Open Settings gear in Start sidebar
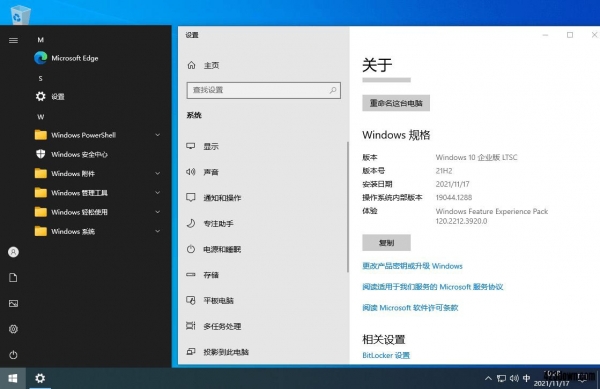Screen dimensions: 600x389 [13, 329]
